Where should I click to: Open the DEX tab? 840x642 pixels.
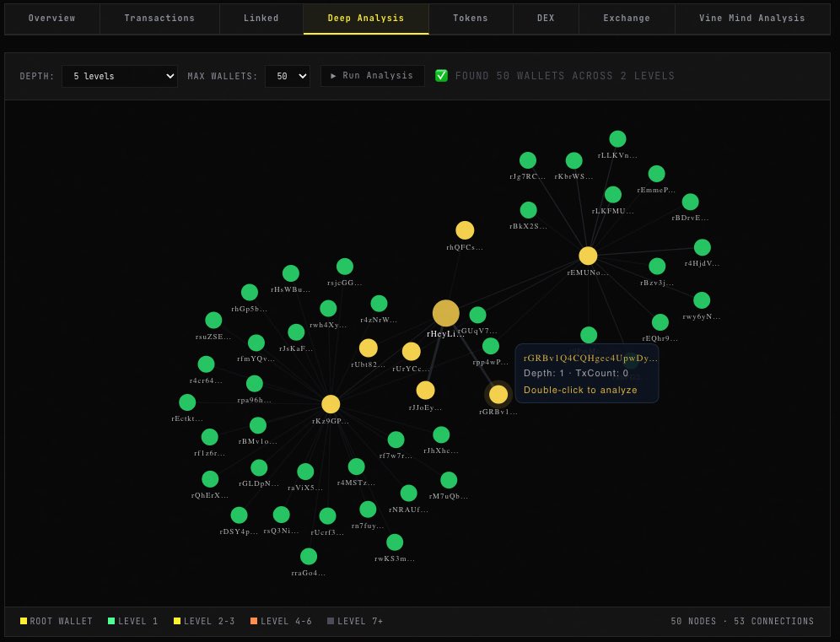coord(546,19)
